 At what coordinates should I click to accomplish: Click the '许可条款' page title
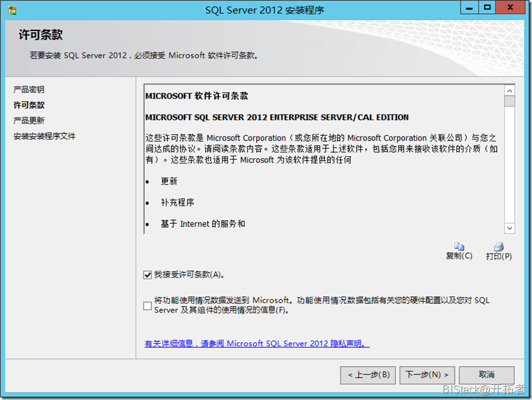click(x=41, y=34)
